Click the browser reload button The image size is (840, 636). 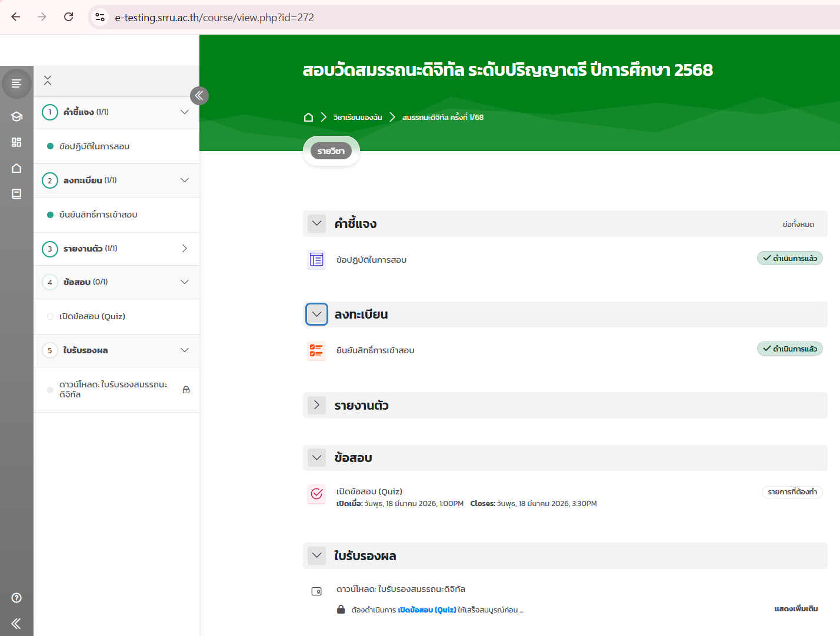(x=69, y=17)
